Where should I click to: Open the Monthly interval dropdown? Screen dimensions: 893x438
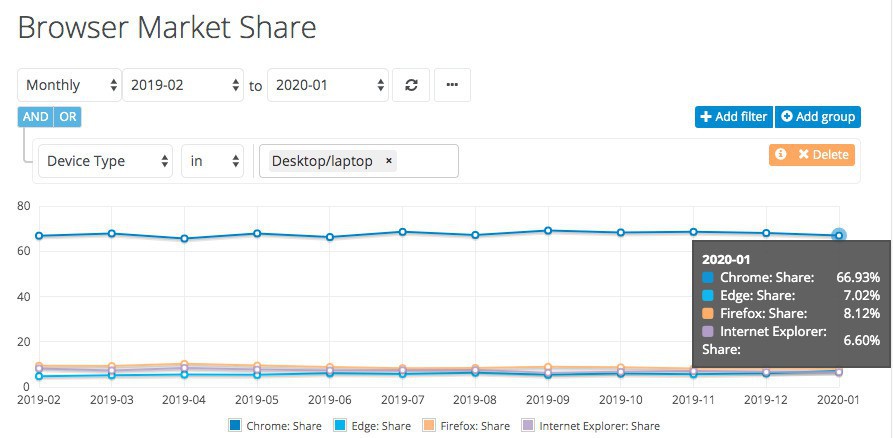click(x=67, y=86)
